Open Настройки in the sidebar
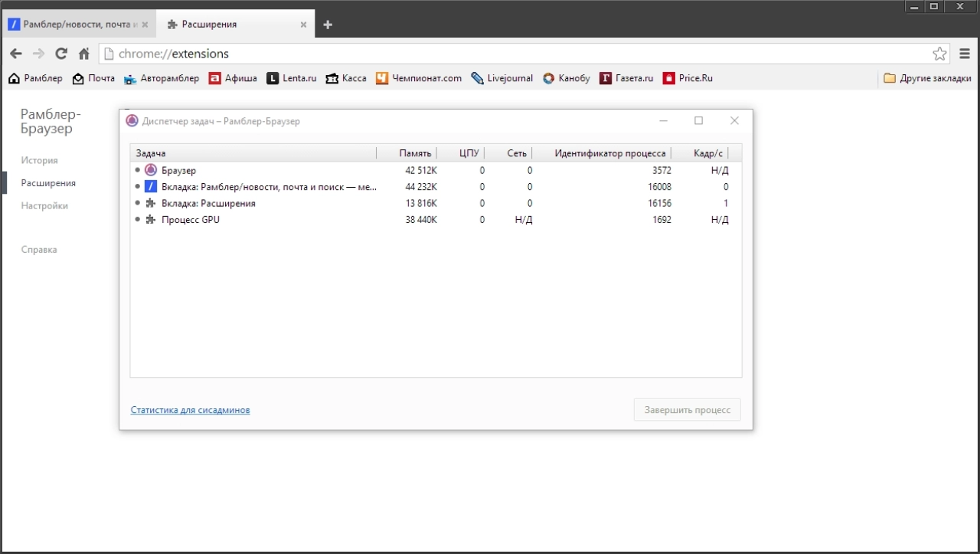The height and width of the screenshot is (554, 980). coord(44,206)
